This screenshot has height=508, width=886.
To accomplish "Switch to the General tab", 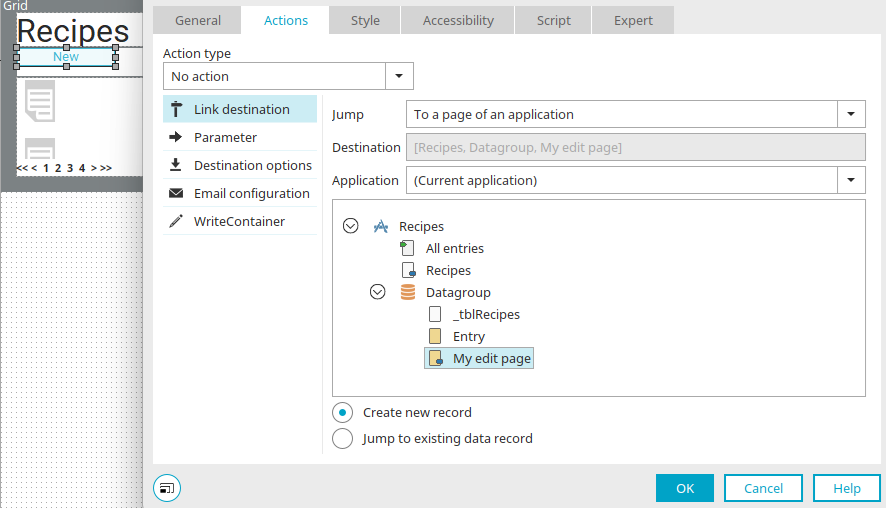I will (198, 20).
